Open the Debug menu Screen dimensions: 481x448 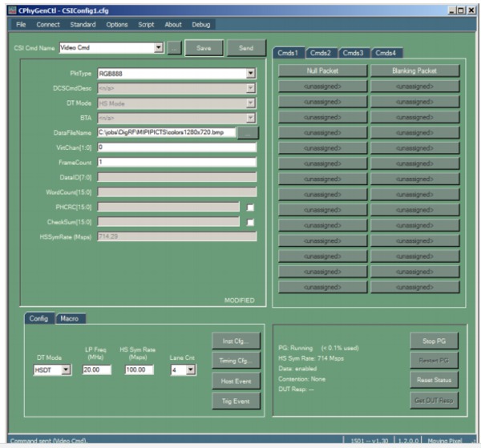tap(201, 25)
